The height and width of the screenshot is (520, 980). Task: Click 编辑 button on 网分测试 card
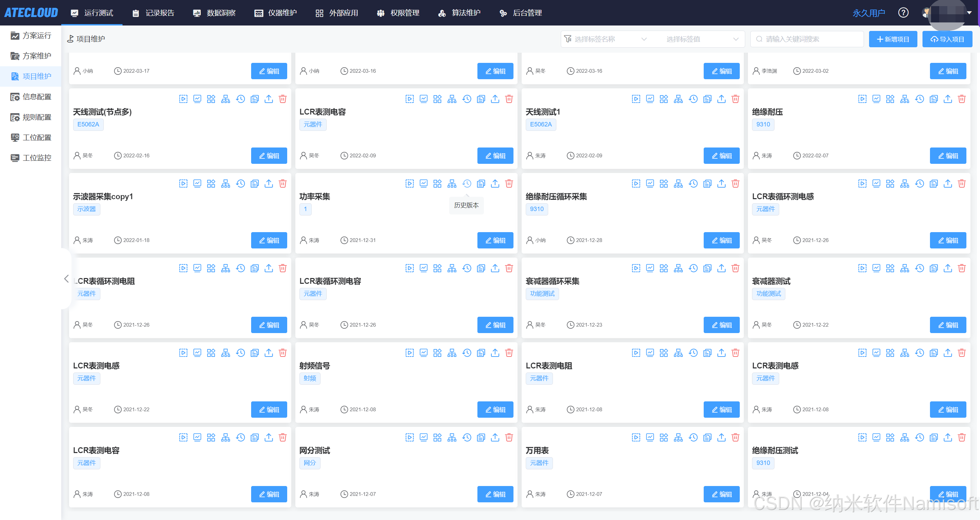click(495, 494)
